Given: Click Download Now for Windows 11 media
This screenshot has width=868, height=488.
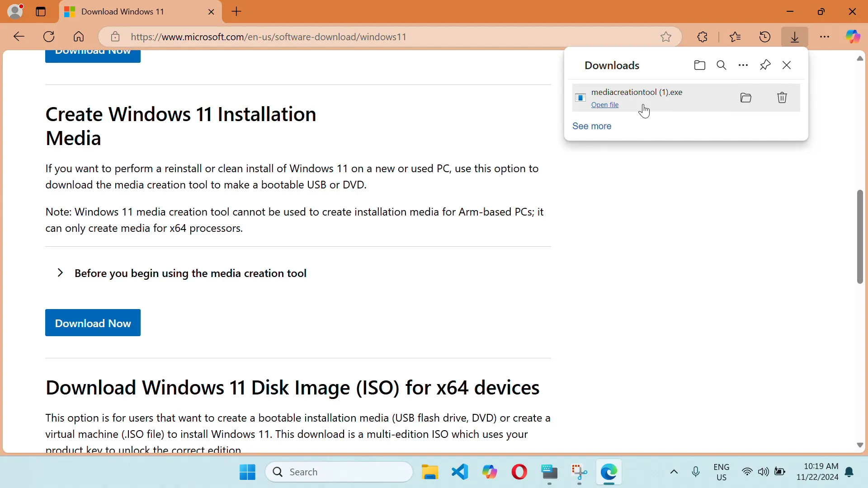Looking at the screenshot, I should 93,323.
